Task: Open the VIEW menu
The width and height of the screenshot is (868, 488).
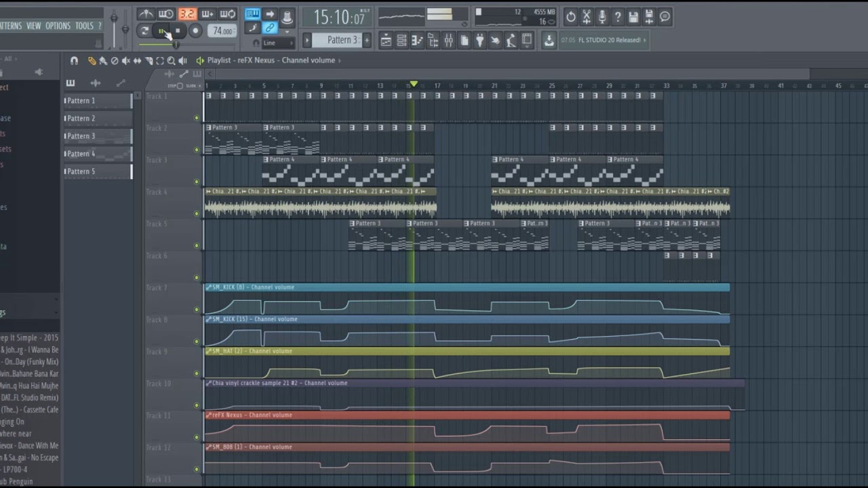Action: click(33, 26)
